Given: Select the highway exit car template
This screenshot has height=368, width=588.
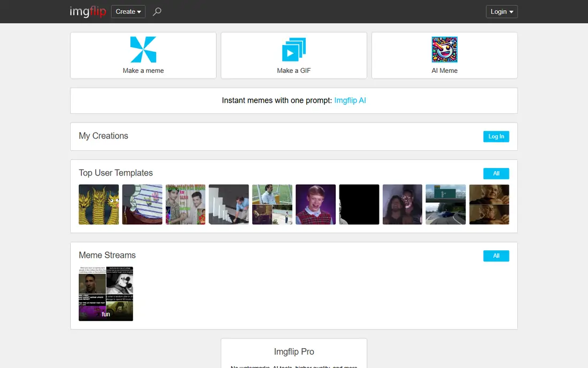Looking at the screenshot, I should point(446,204).
